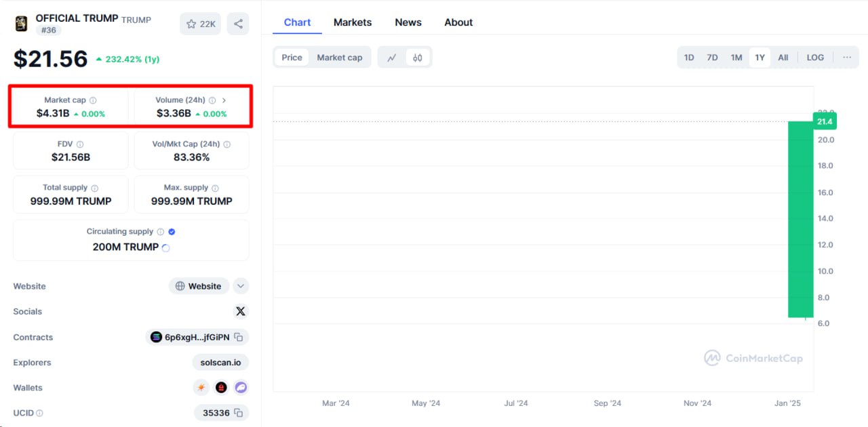Viewport: 868px width, 427px height.
Task: Click the Jan '25 axis label
Action: point(787,403)
